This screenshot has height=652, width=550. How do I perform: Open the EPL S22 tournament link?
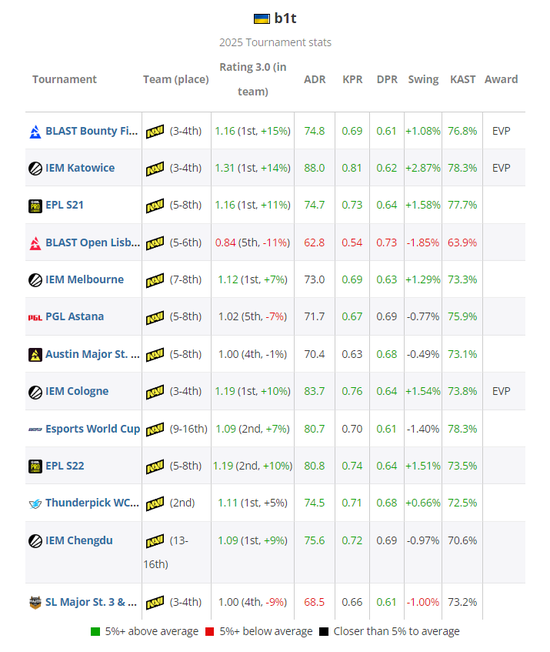pyautogui.click(x=64, y=466)
